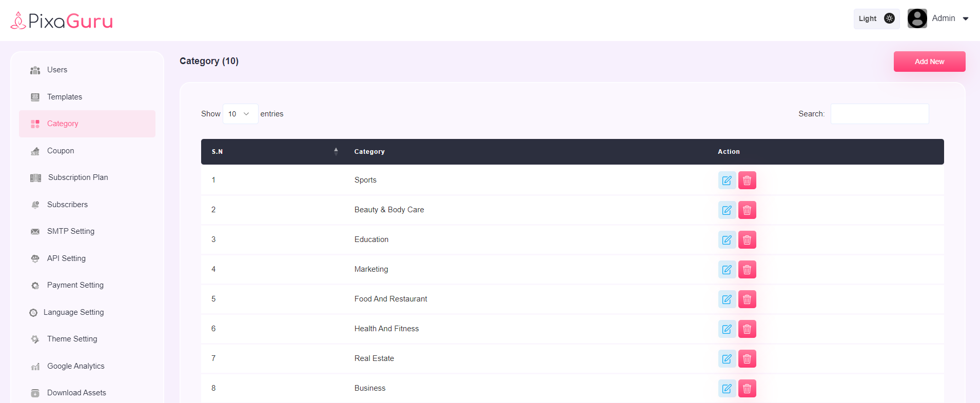Image resolution: width=980 pixels, height=403 pixels.
Task: Delete the Education category
Action: tap(747, 240)
